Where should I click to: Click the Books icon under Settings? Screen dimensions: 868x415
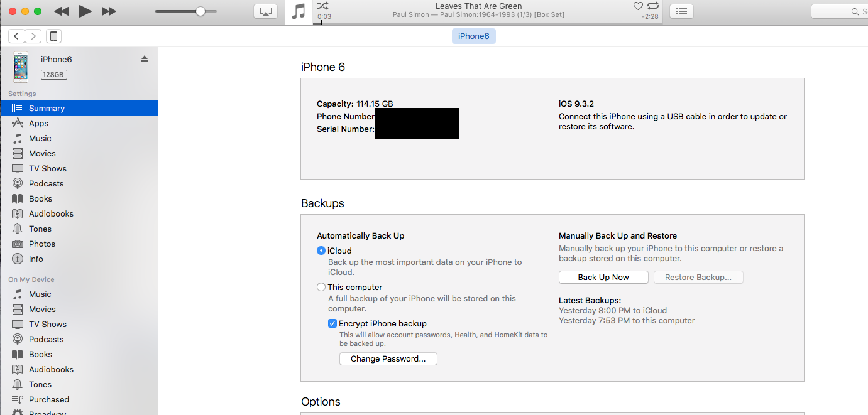18,198
